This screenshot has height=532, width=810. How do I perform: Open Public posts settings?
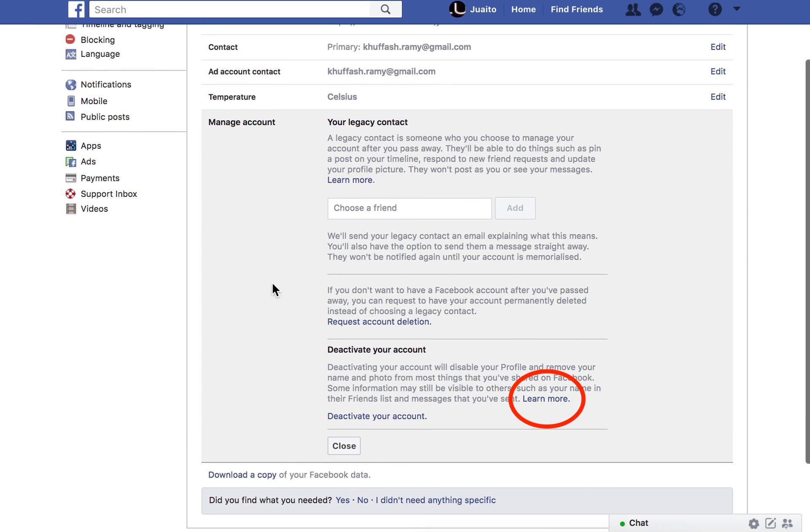[x=105, y=117]
